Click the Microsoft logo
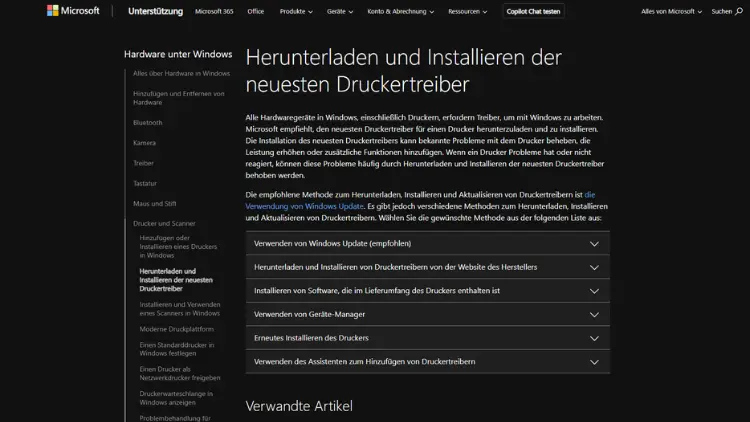The image size is (750, 422). click(x=73, y=11)
